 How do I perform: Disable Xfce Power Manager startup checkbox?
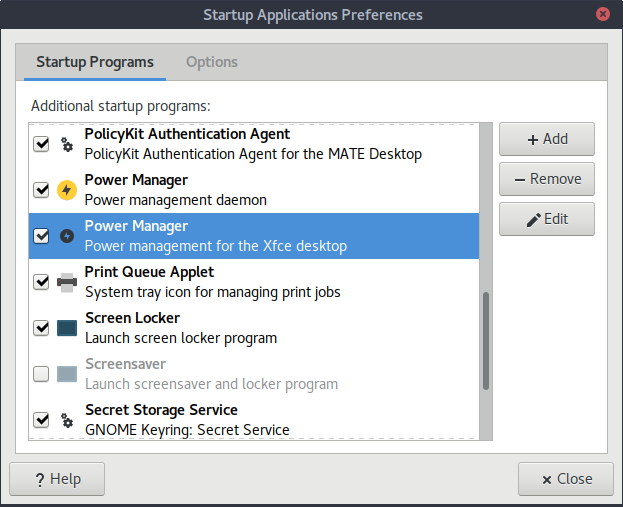[x=41, y=236]
